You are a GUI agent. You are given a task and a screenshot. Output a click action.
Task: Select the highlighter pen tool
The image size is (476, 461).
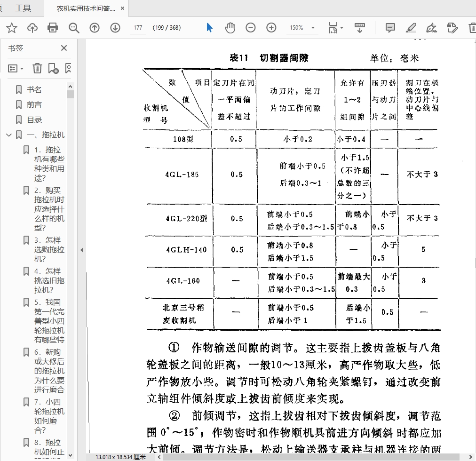coord(411,28)
